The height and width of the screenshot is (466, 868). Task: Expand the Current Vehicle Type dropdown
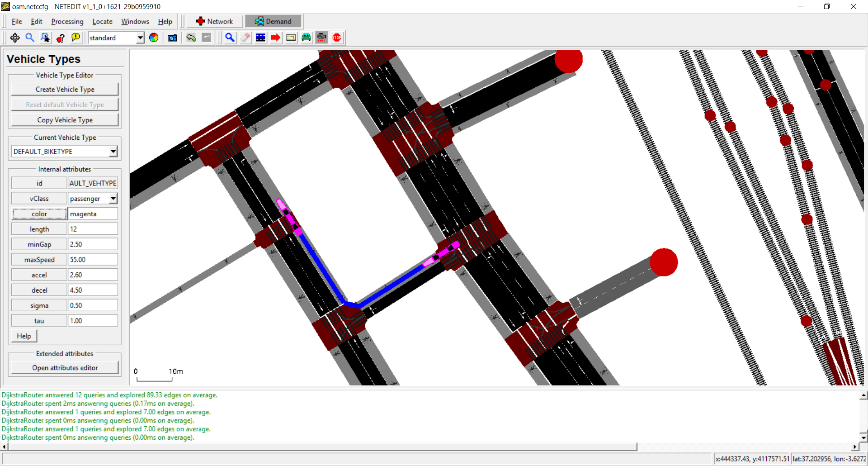(113, 152)
